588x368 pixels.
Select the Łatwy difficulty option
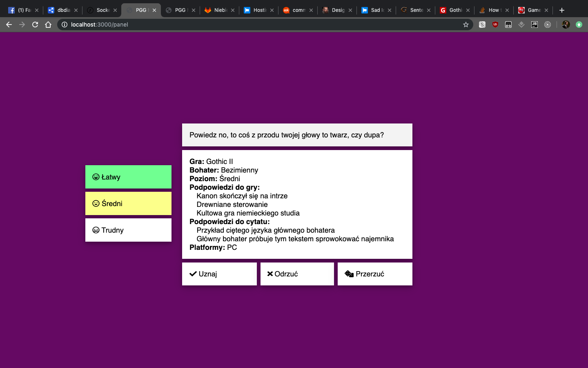click(128, 177)
